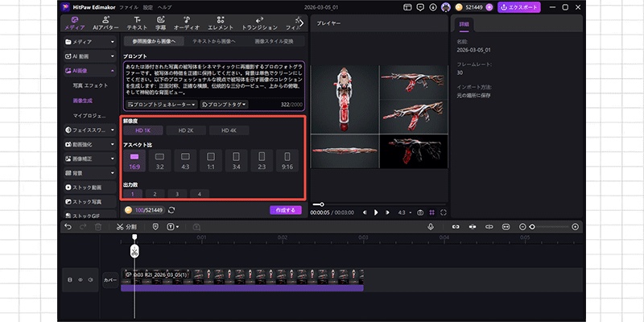This screenshot has height=322, width=644.
Task: Add more coins with purple plus
Action: (489, 7)
